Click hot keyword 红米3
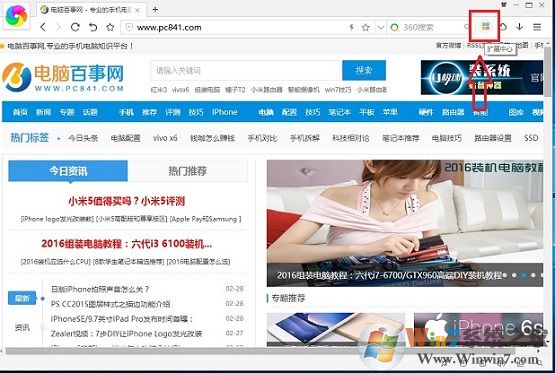555x373 pixels. 159,90
